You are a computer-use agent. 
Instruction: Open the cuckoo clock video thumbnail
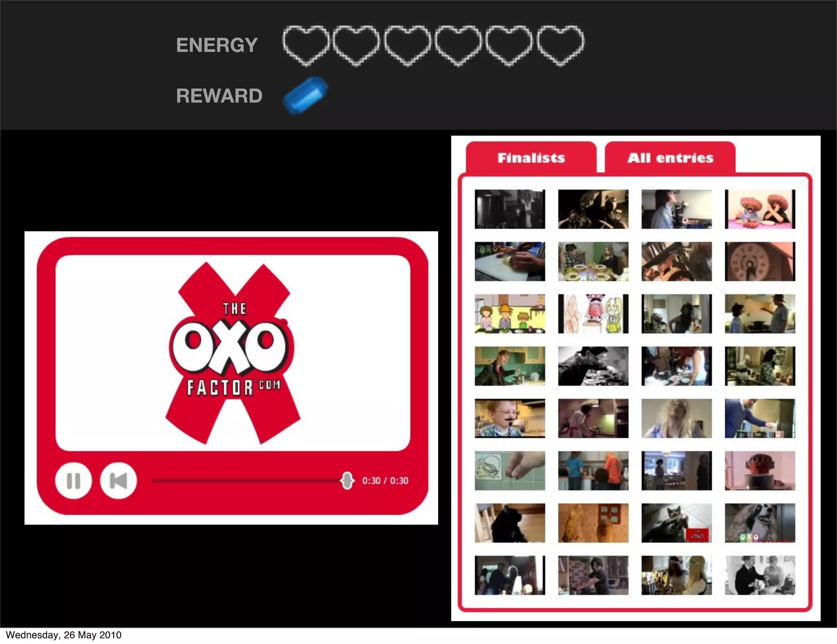760,261
